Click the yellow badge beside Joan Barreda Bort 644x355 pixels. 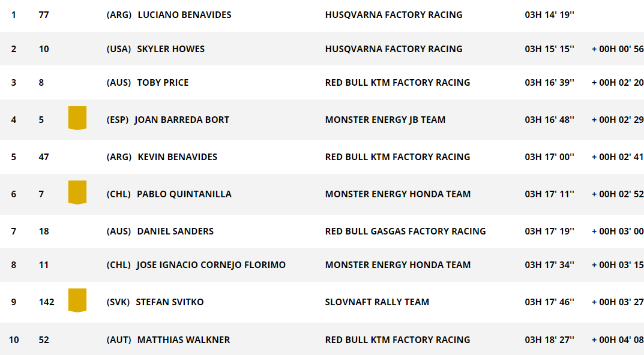77,118
